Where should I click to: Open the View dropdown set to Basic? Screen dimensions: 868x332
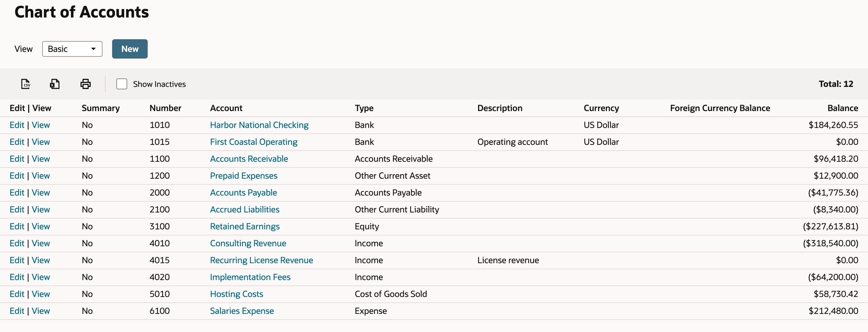tap(72, 49)
